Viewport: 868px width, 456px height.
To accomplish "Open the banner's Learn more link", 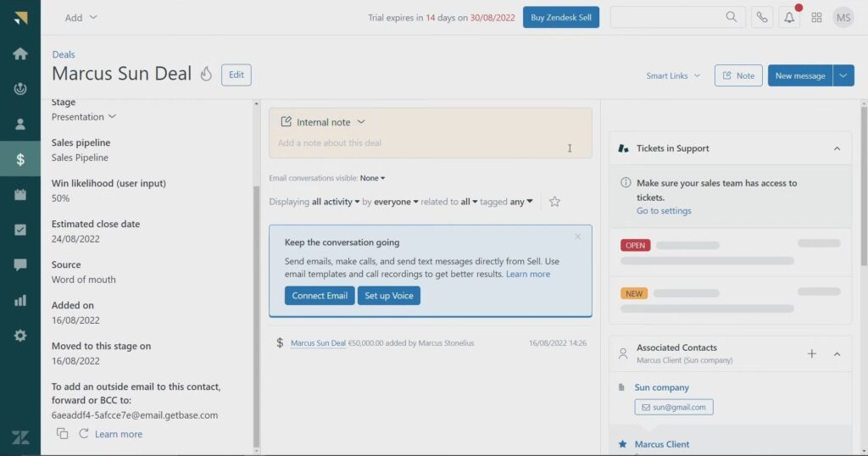I will tap(527, 274).
